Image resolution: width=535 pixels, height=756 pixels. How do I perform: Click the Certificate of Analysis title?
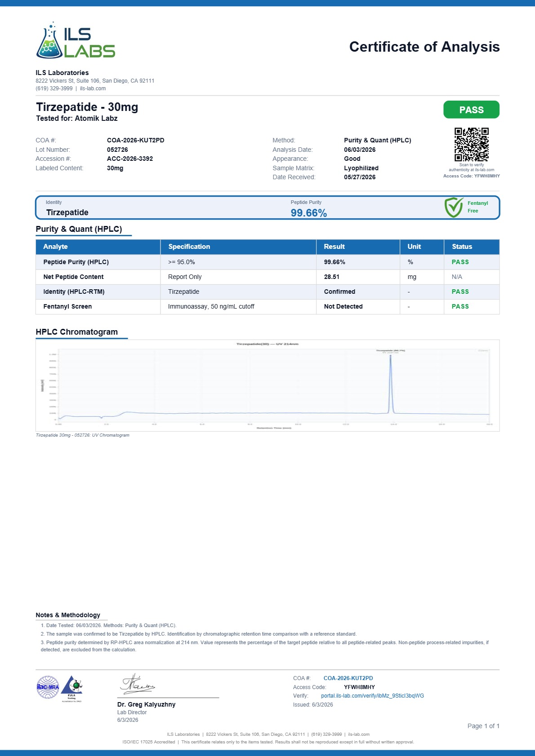click(424, 47)
